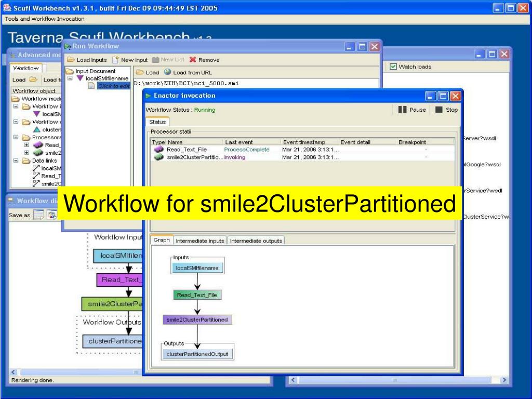Select the Status tab
The width and height of the screenshot is (532, 399).
point(157,122)
